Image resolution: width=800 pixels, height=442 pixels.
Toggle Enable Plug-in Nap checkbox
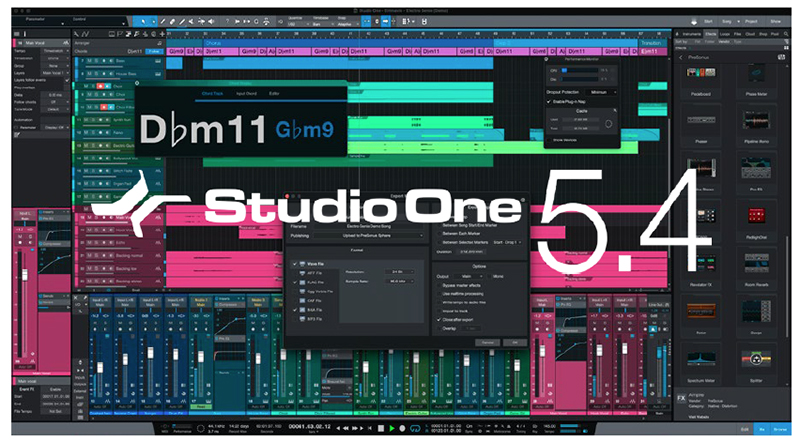pos(549,102)
